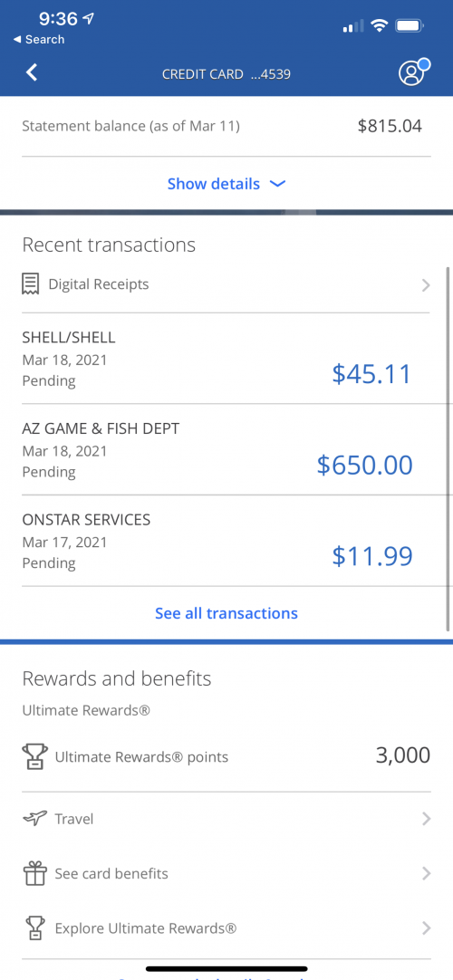The width and height of the screenshot is (453, 980).
Task: Tap the Travel airplane icon
Action: 34,818
